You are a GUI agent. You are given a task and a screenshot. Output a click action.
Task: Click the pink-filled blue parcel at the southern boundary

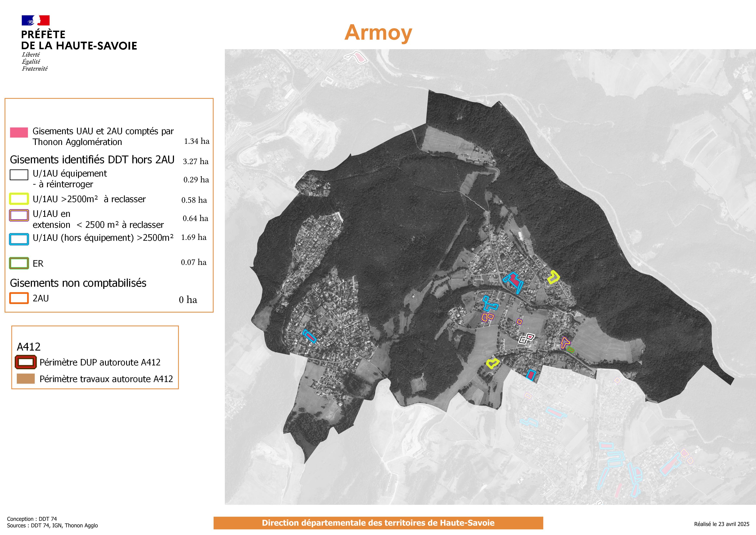click(531, 375)
